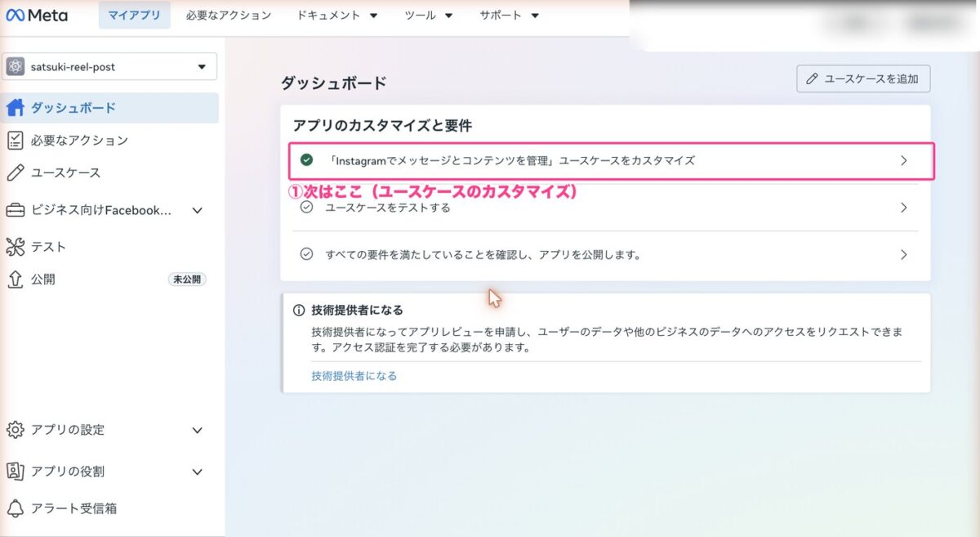This screenshot has width=980, height=537.
Task: Click the info icon beside 技術提供者になる heading
Action: (299, 311)
